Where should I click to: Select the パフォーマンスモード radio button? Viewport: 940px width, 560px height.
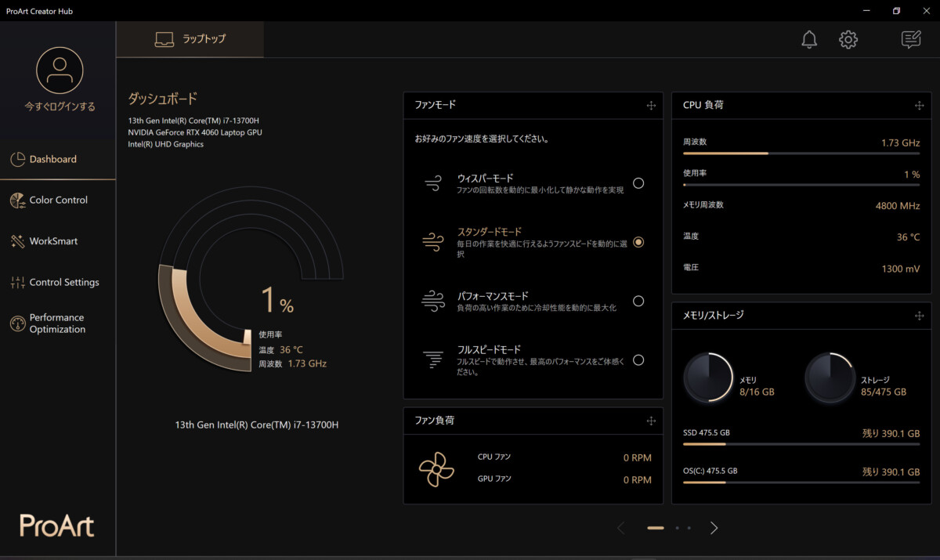pos(638,301)
